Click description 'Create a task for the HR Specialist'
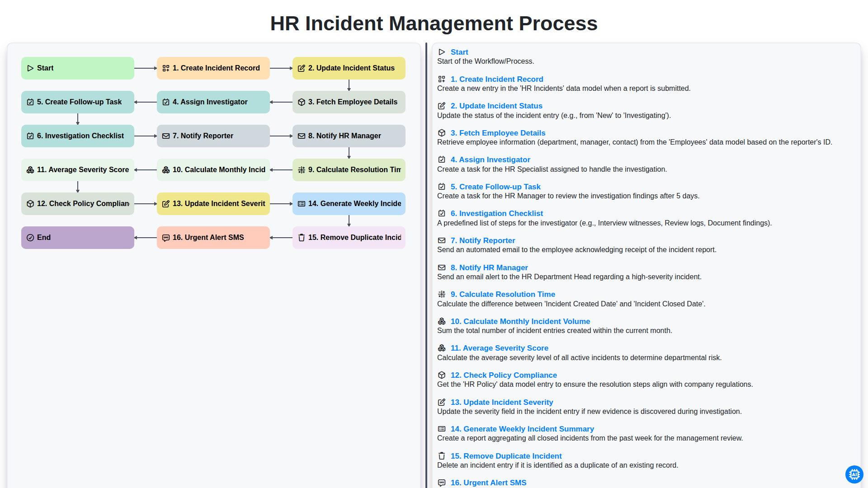This screenshot has height=488, width=868. (552, 169)
